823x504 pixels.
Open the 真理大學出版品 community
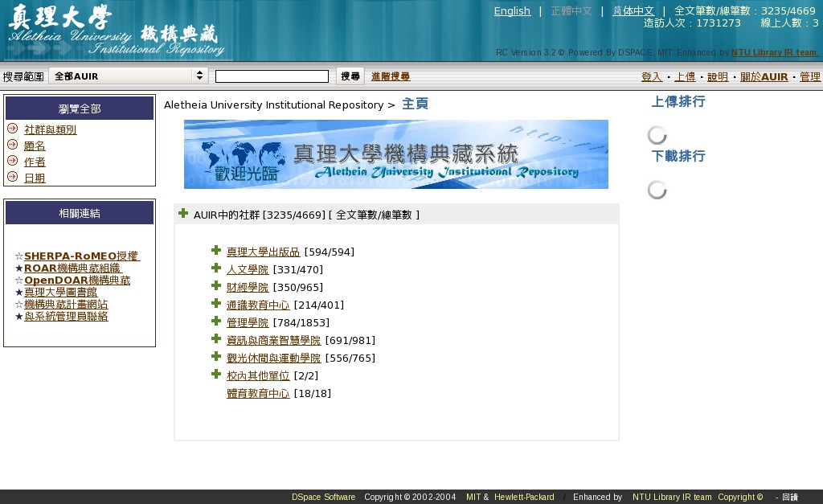[263, 252]
